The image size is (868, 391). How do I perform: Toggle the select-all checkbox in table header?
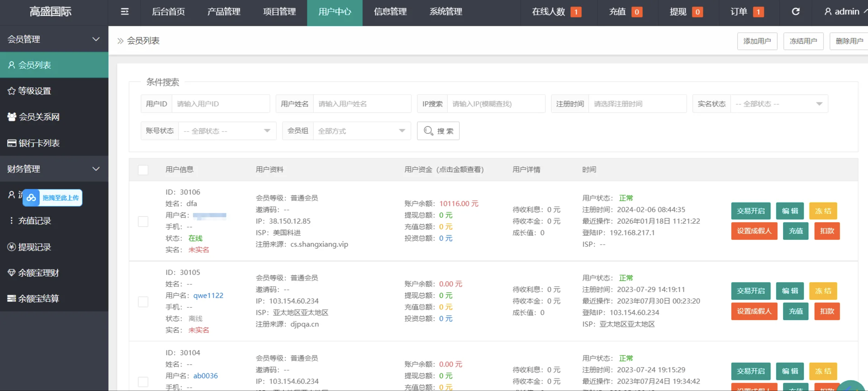coord(143,170)
